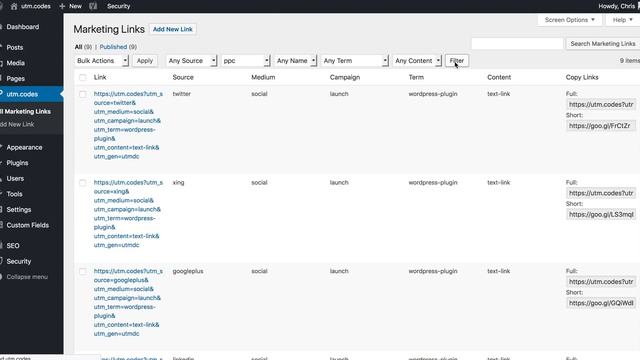Click the Apply button

click(x=144, y=61)
